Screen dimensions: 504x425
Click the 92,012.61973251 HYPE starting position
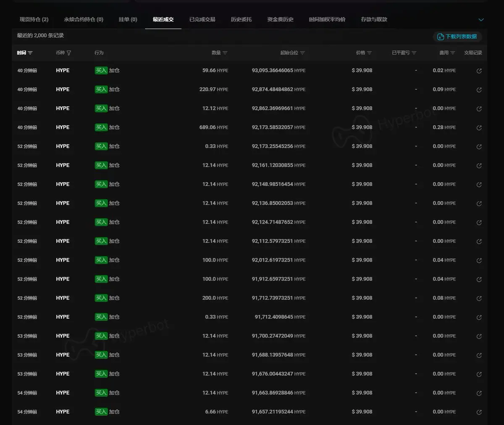(x=278, y=260)
